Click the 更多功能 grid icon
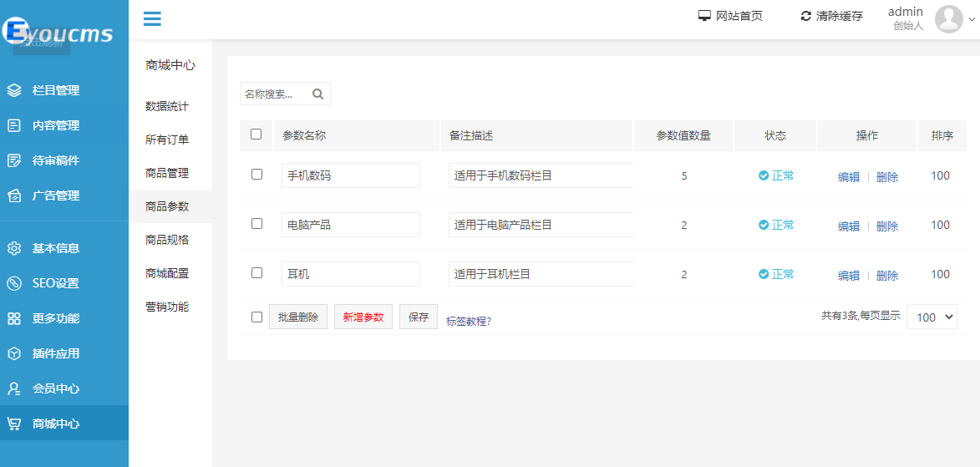 pos(14,318)
